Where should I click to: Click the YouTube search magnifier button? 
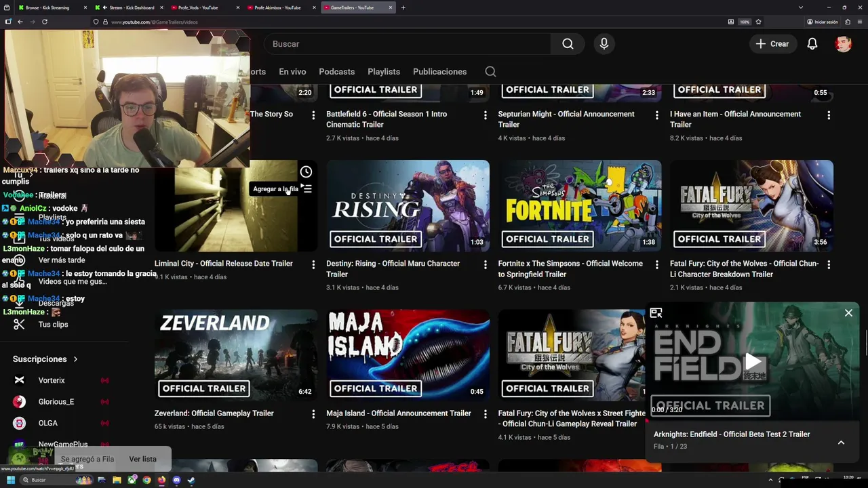[x=568, y=44]
